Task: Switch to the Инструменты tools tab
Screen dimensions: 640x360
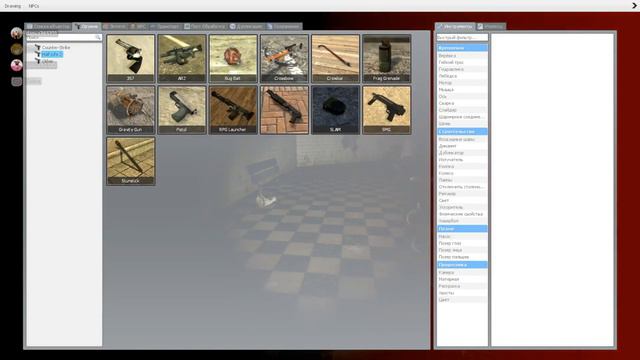Action: click(455, 26)
